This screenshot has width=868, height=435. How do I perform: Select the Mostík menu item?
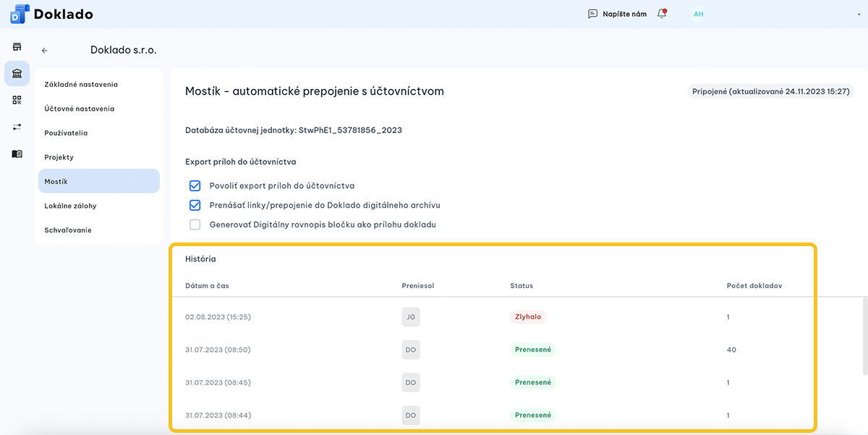point(99,182)
